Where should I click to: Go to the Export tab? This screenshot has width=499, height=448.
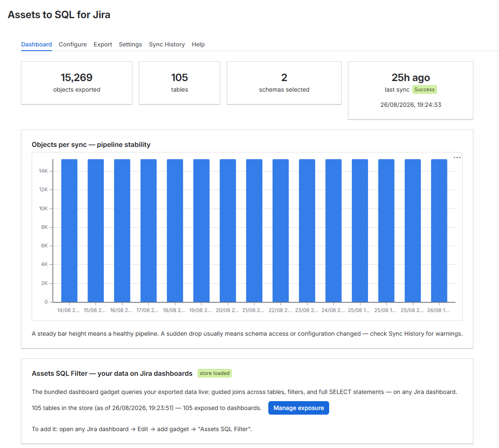click(103, 44)
